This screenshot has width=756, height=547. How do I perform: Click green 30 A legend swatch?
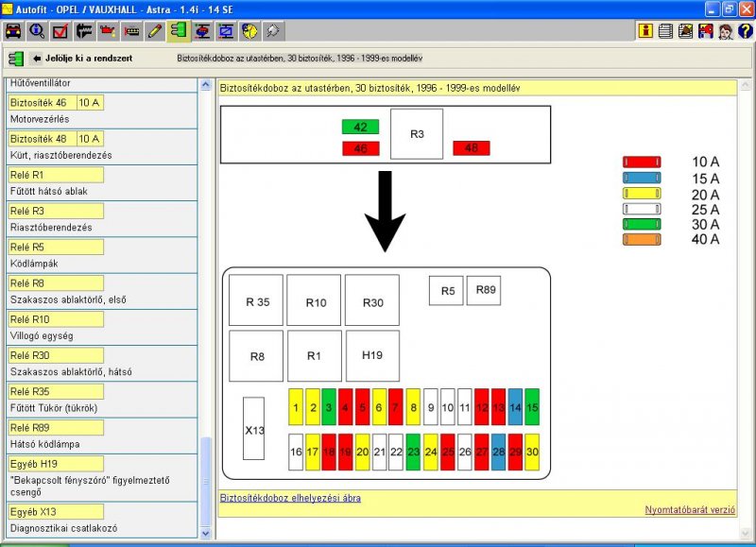point(642,224)
